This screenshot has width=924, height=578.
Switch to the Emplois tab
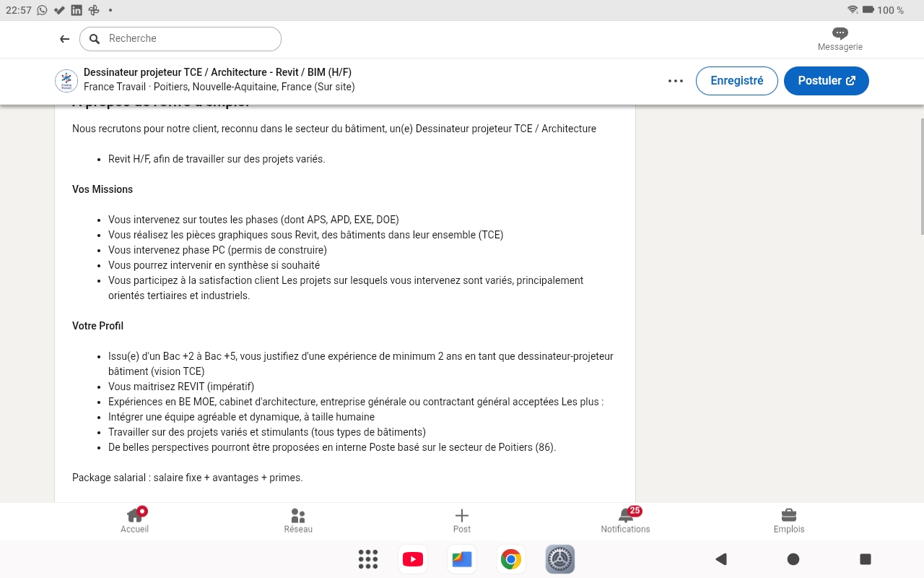pyautogui.click(x=788, y=520)
